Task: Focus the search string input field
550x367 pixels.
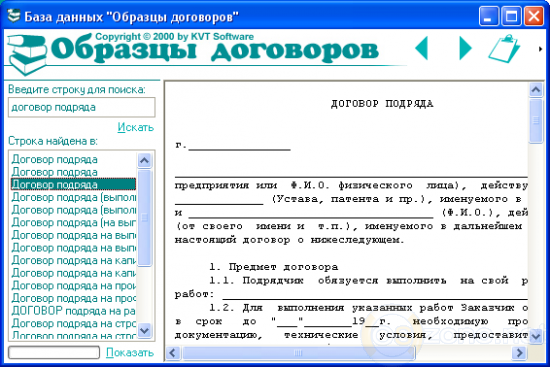Action: click(x=82, y=107)
